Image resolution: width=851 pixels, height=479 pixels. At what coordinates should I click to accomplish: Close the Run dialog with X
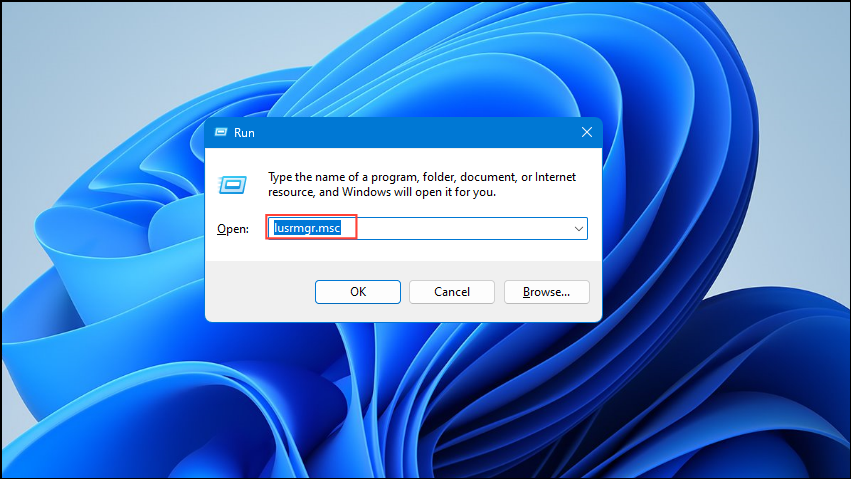point(587,132)
